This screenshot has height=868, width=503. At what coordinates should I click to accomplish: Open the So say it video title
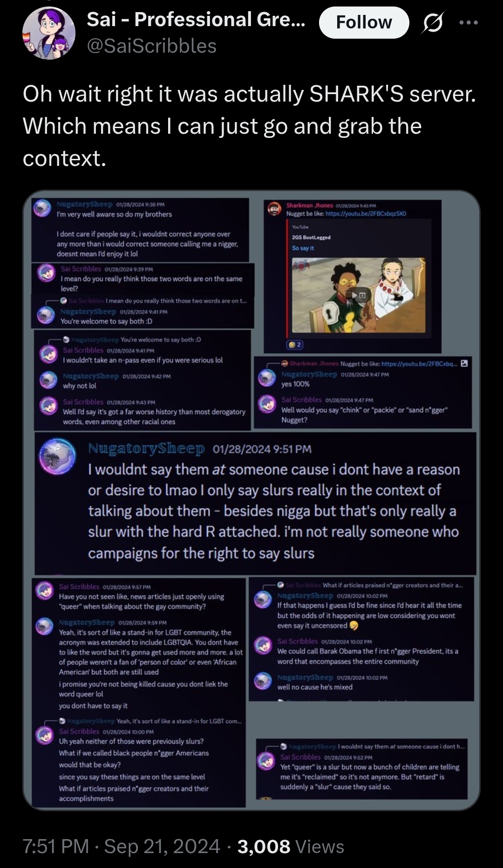(303, 248)
